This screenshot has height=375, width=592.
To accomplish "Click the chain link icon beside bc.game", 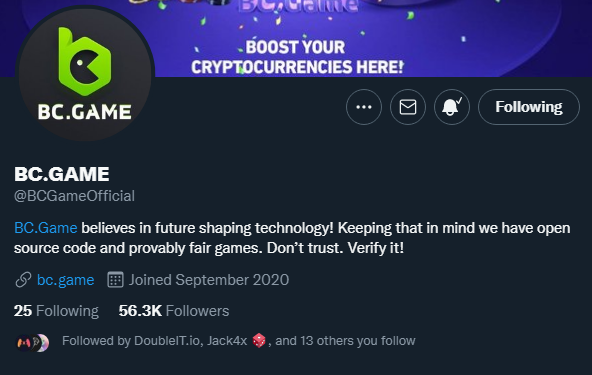I will (x=23, y=280).
